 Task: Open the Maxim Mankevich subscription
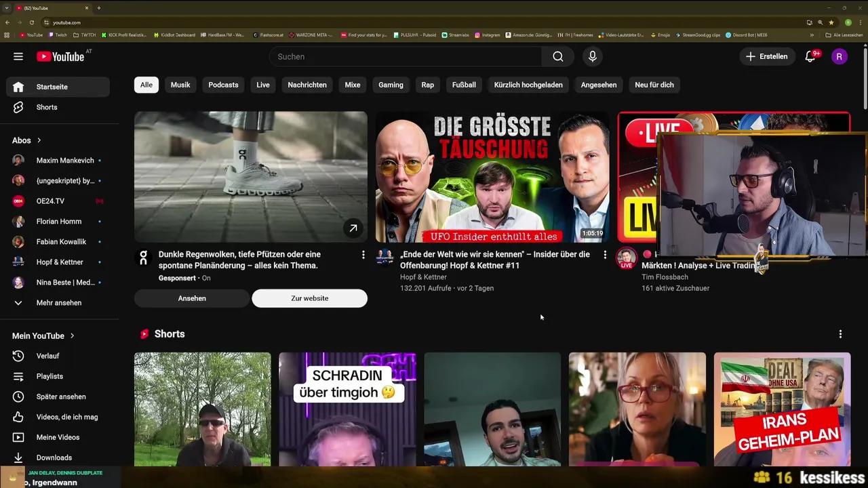[58, 161]
